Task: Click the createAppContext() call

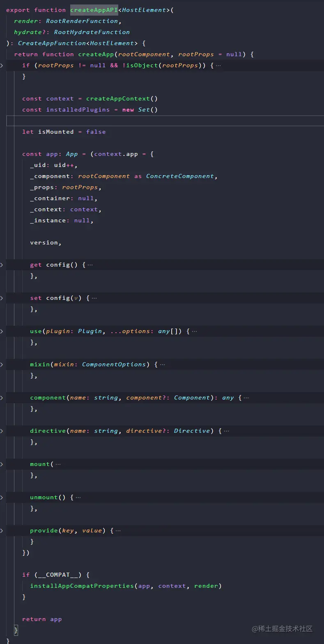Action: (122, 98)
